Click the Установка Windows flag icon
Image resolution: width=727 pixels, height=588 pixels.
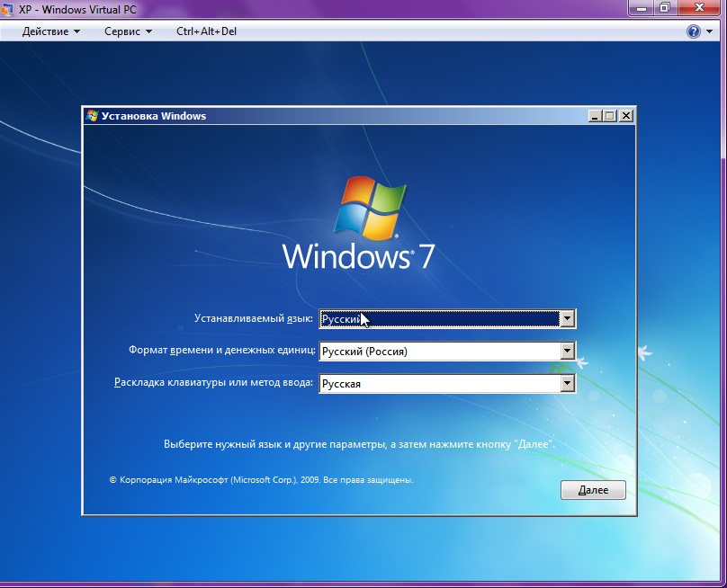coord(93,116)
